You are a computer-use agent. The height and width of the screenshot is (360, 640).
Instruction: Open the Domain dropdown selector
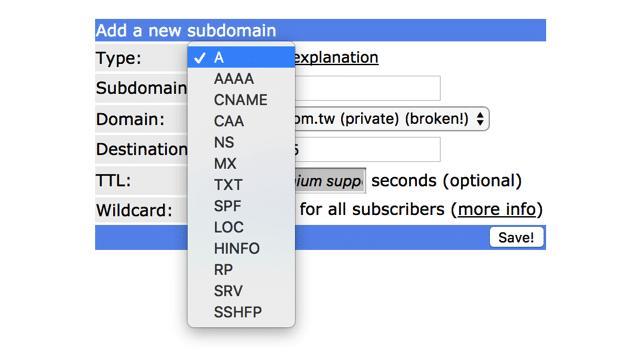392,119
